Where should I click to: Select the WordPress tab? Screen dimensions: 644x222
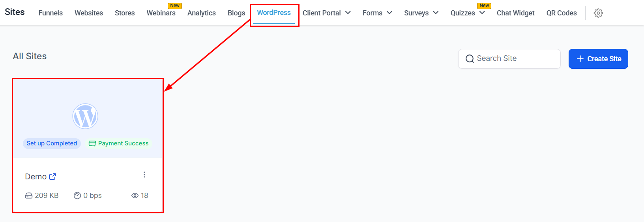coord(274,13)
